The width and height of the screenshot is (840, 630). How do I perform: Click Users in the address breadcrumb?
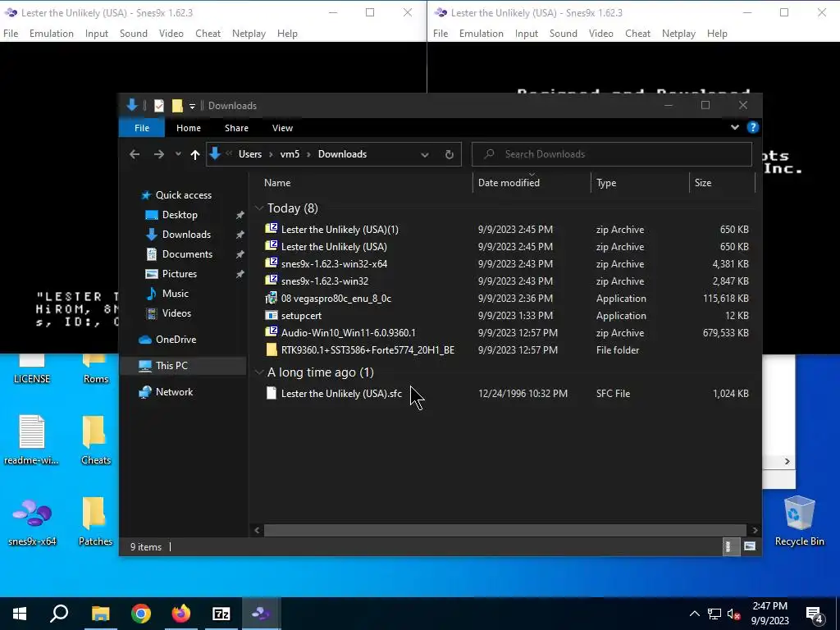[250, 154]
